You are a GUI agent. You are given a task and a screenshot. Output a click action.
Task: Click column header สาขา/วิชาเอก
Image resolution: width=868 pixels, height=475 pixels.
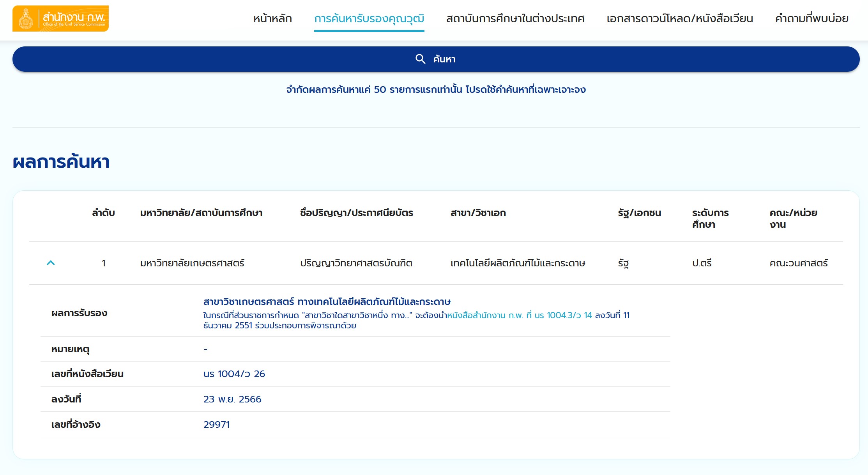coord(478,213)
